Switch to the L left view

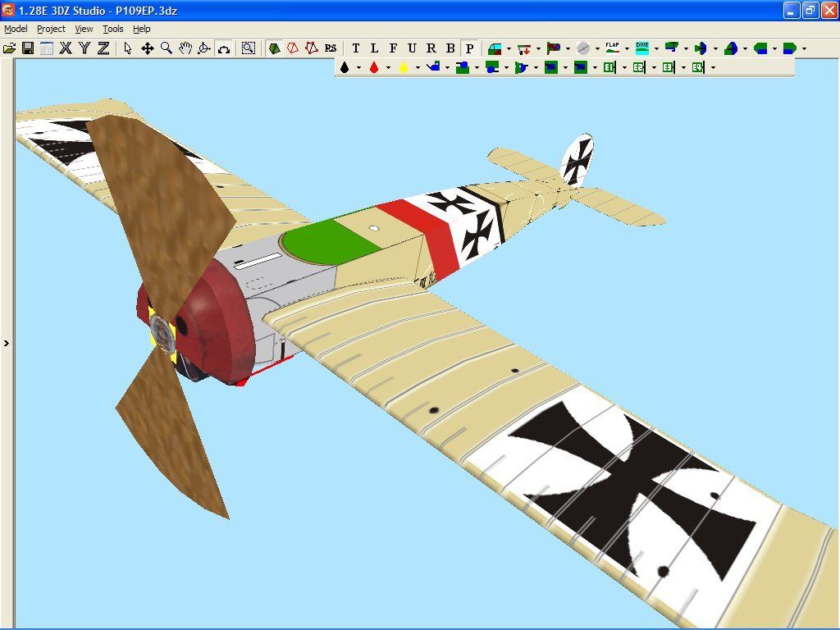tap(374, 48)
